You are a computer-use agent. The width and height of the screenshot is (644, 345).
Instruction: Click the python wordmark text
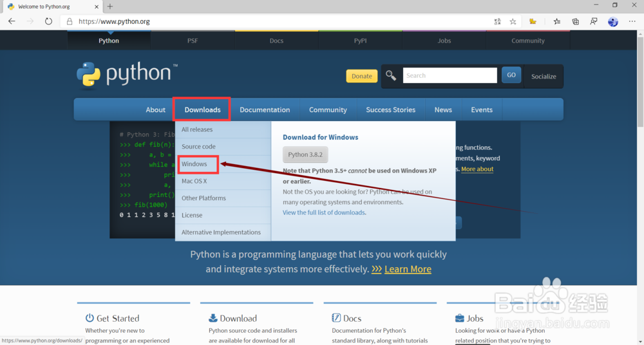tap(138, 74)
